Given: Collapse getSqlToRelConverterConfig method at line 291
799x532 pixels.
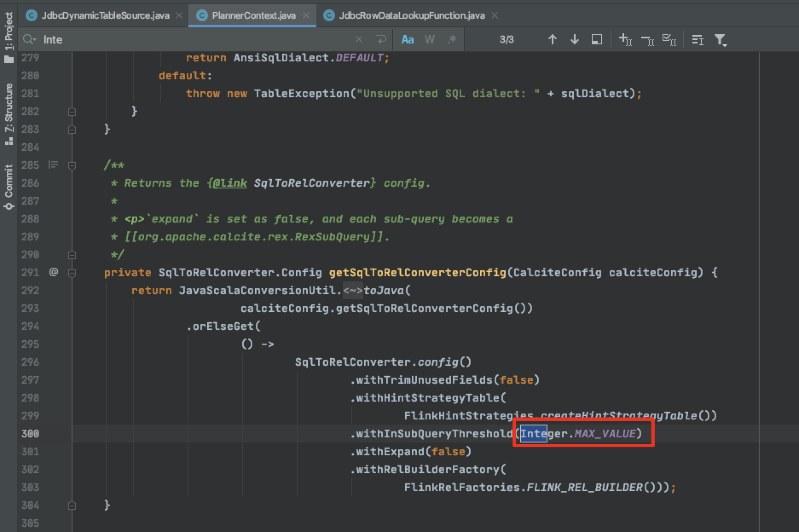Looking at the screenshot, I should click(x=72, y=273).
